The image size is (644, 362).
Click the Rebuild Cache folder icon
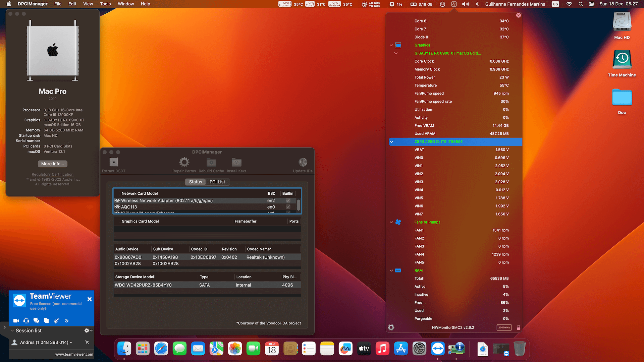pos(211,163)
